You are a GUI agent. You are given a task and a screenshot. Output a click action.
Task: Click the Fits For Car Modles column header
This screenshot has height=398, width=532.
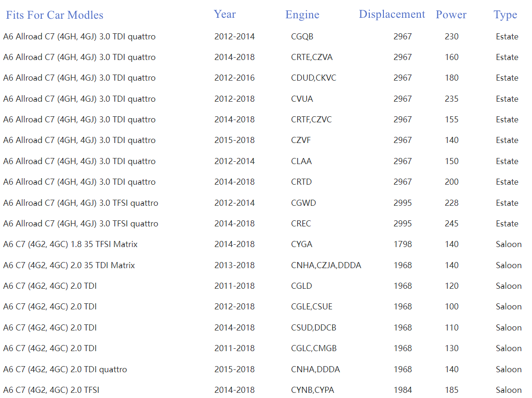(x=54, y=15)
